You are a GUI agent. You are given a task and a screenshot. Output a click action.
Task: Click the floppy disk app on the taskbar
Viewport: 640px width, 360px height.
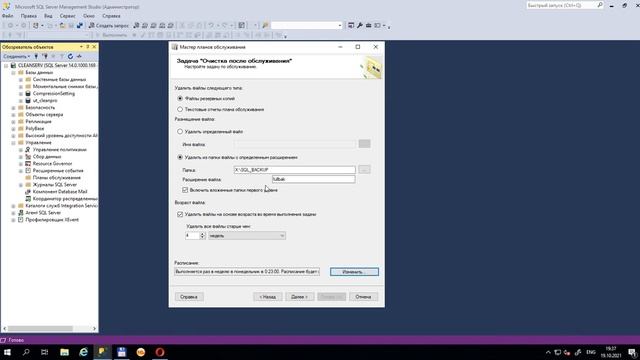click(x=122, y=352)
